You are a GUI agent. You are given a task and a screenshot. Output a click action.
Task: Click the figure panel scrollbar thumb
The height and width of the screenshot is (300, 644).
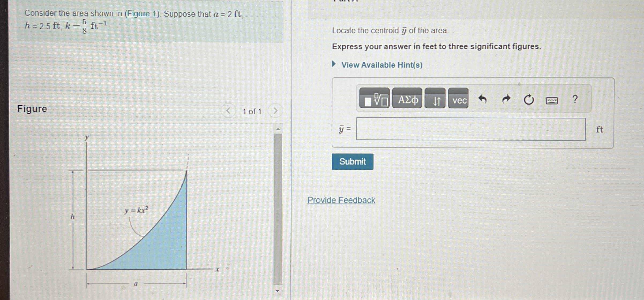click(278, 209)
